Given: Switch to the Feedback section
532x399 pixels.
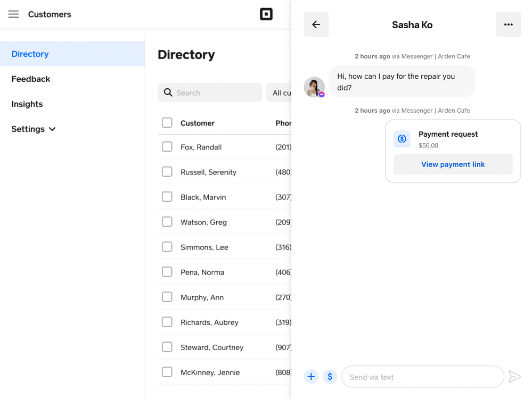Looking at the screenshot, I should 30,79.
